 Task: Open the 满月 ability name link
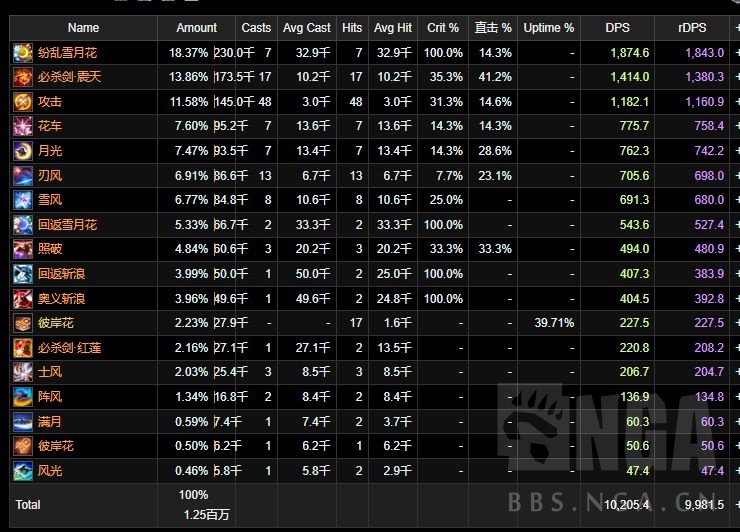50,421
